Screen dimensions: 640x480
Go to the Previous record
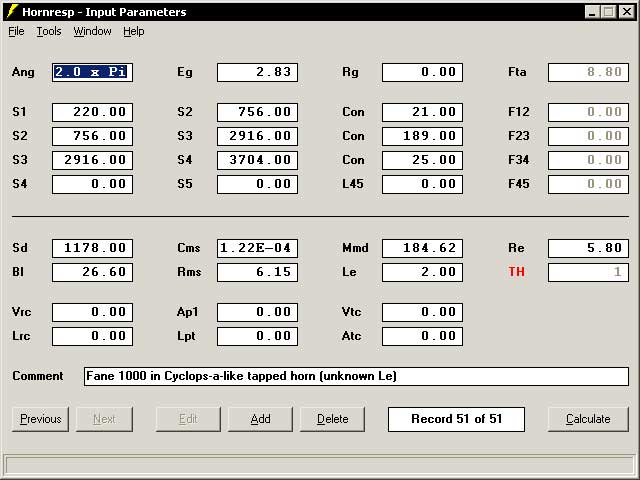click(x=40, y=419)
